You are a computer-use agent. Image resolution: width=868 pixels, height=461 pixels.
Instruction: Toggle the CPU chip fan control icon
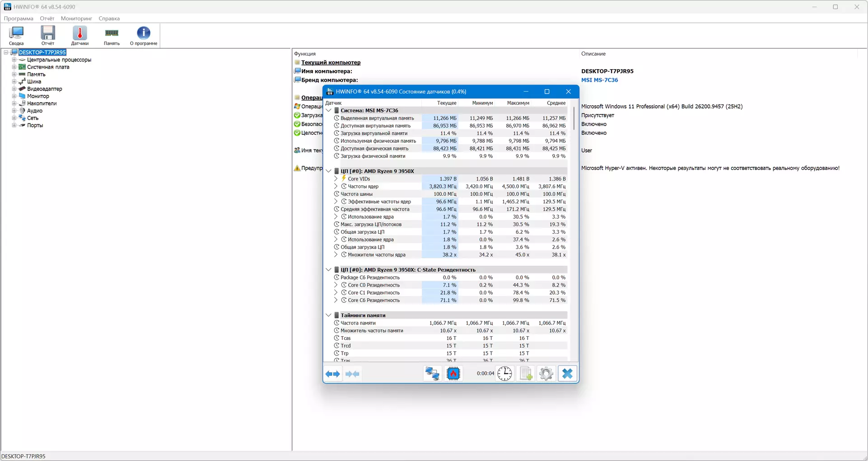(453, 374)
